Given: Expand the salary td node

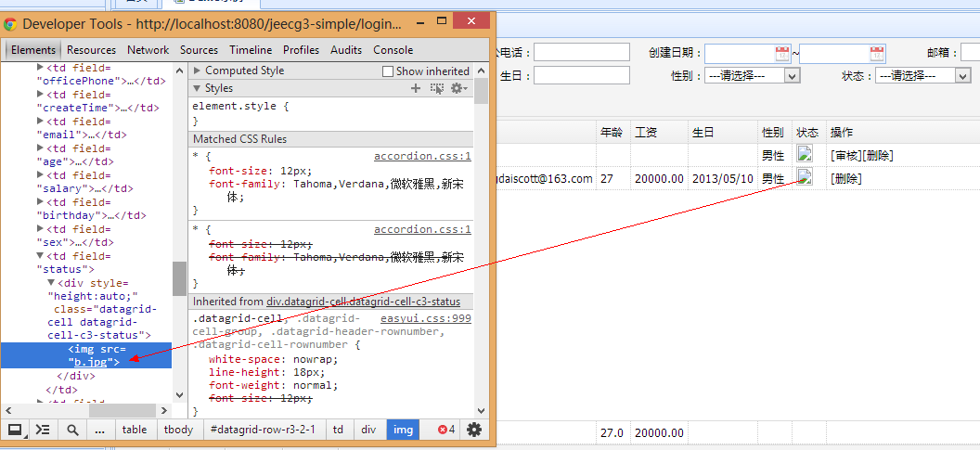Looking at the screenshot, I should click(41, 175).
